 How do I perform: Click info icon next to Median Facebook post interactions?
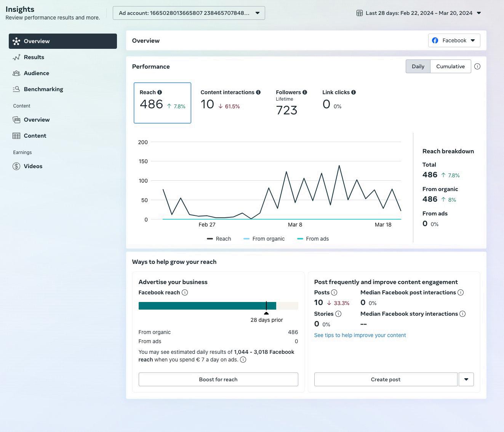pos(461,292)
